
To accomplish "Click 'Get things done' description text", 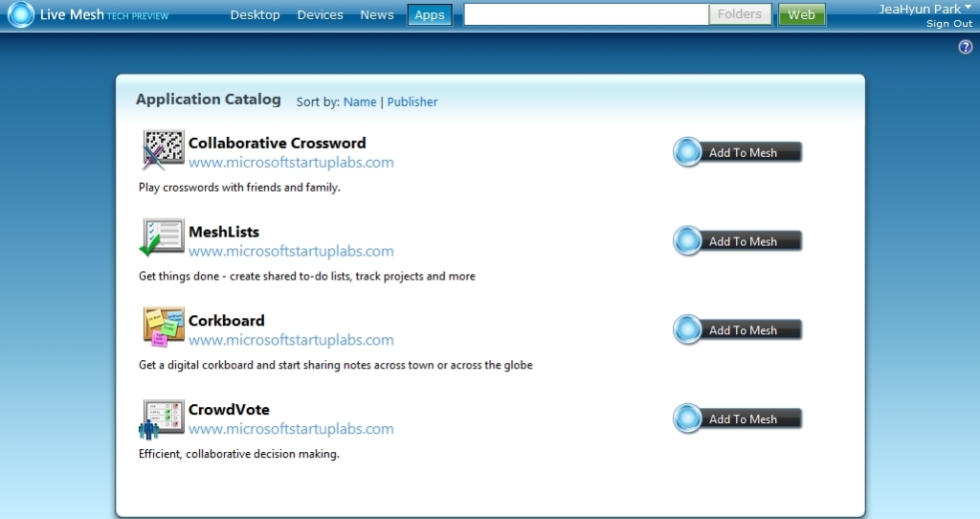I will pos(307,277).
